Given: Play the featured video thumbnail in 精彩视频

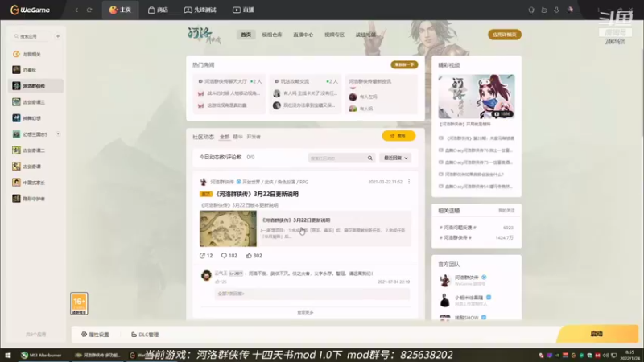Looking at the screenshot, I should pyautogui.click(x=477, y=97).
